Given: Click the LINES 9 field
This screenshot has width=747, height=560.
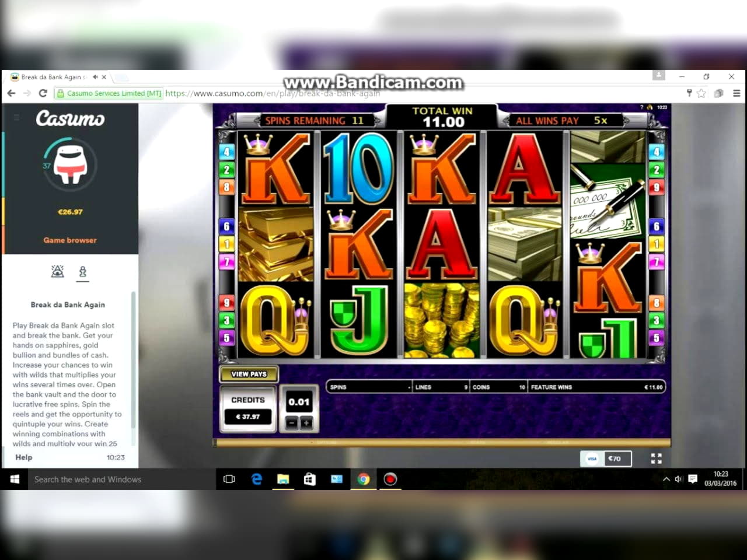Looking at the screenshot, I should click(x=441, y=387).
